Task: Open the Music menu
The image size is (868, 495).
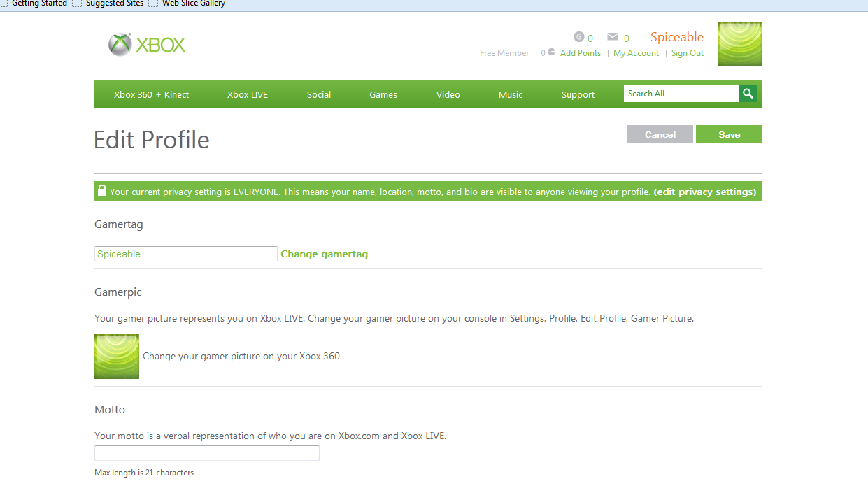Action: coord(511,94)
